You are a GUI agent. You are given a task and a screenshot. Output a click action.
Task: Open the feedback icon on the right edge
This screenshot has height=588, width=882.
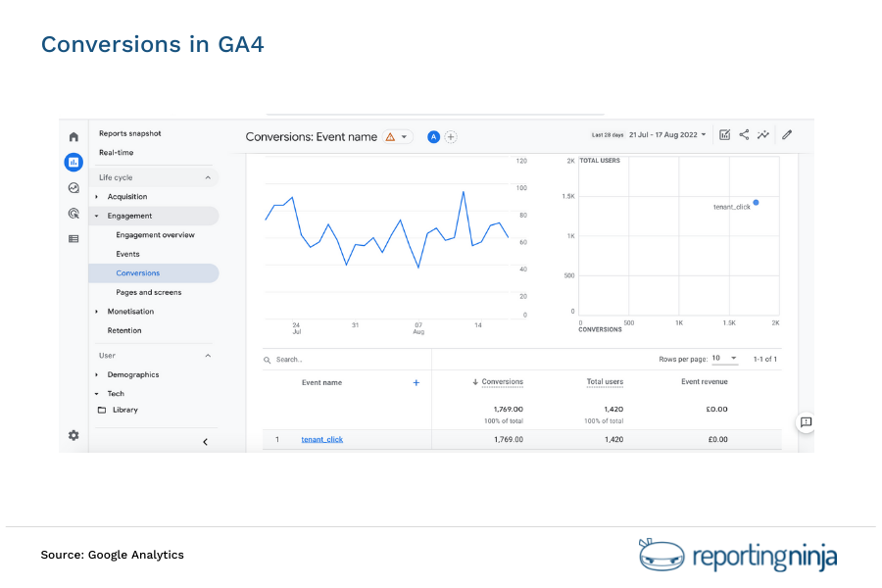click(806, 422)
